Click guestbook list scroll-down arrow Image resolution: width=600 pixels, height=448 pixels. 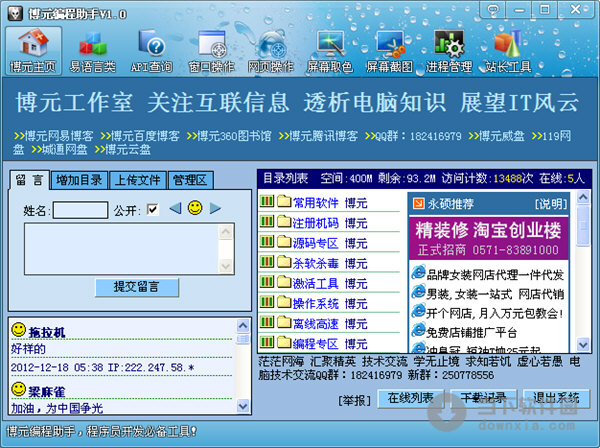coord(243,406)
